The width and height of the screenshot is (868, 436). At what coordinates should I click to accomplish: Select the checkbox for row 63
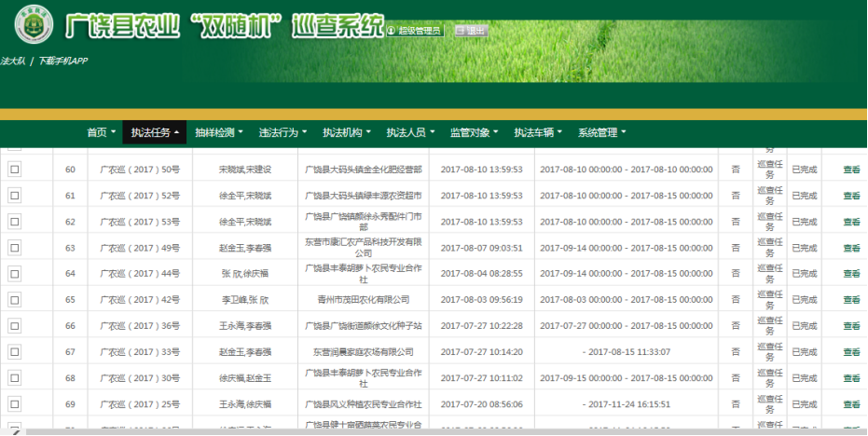coord(15,248)
